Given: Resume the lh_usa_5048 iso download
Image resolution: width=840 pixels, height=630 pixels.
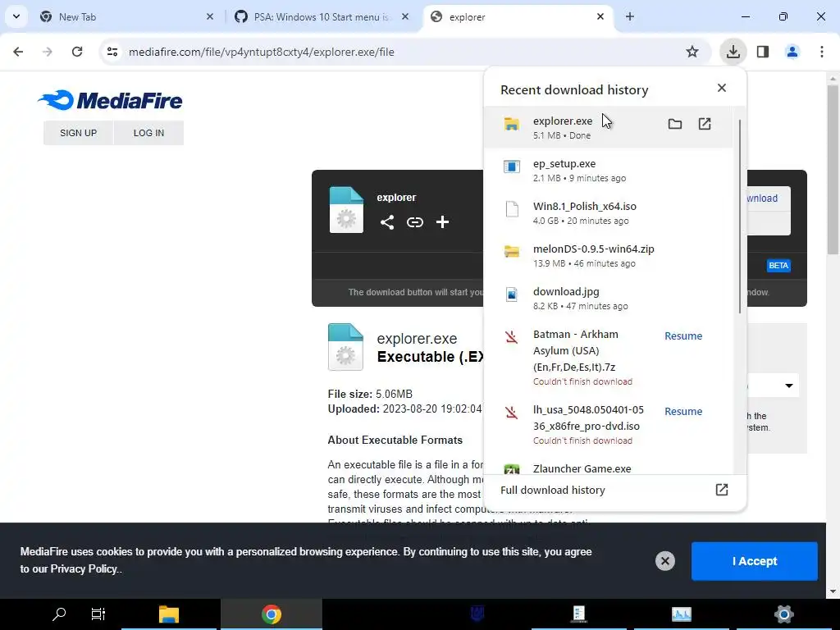Looking at the screenshot, I should (683, 412).
